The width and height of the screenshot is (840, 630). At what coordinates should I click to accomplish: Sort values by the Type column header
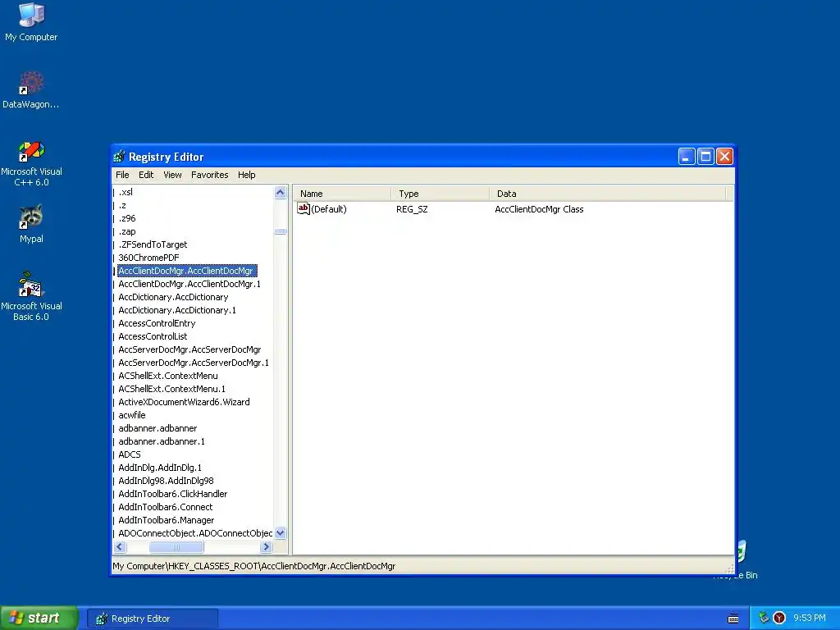[x=441, y=194]
